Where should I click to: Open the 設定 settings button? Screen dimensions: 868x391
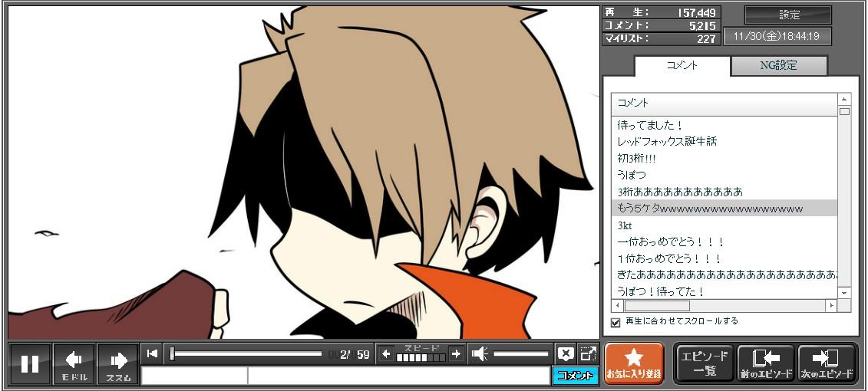coord(788,15)
